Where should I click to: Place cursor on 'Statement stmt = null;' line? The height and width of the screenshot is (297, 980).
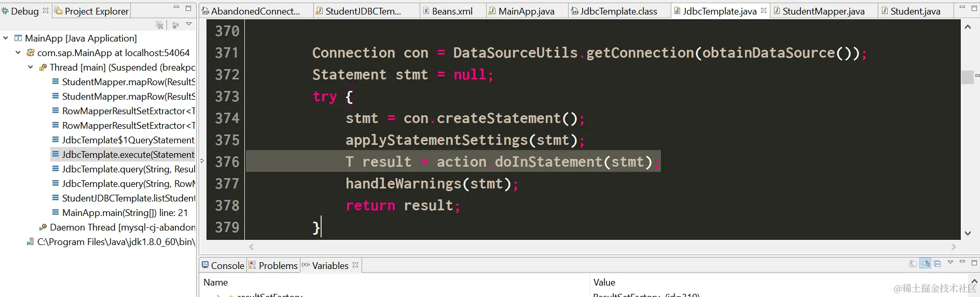pos(403,75)
